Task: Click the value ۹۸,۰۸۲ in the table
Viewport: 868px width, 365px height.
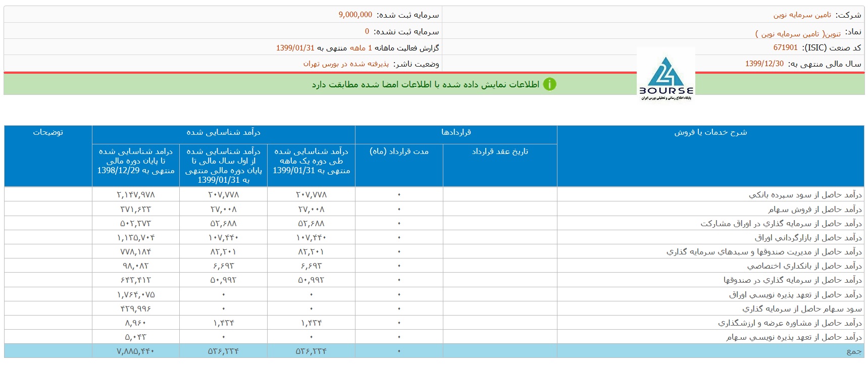Action: 136,266
